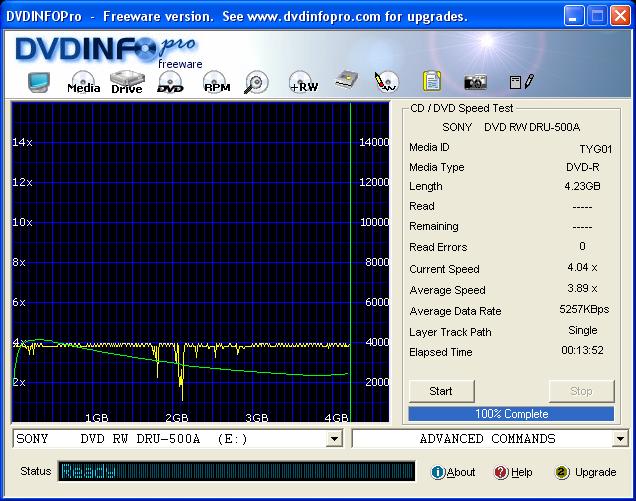Click the notepad and pencil icon
This screenshot has width=636, height=501.
pyautogui.click(x=522, y=82)
